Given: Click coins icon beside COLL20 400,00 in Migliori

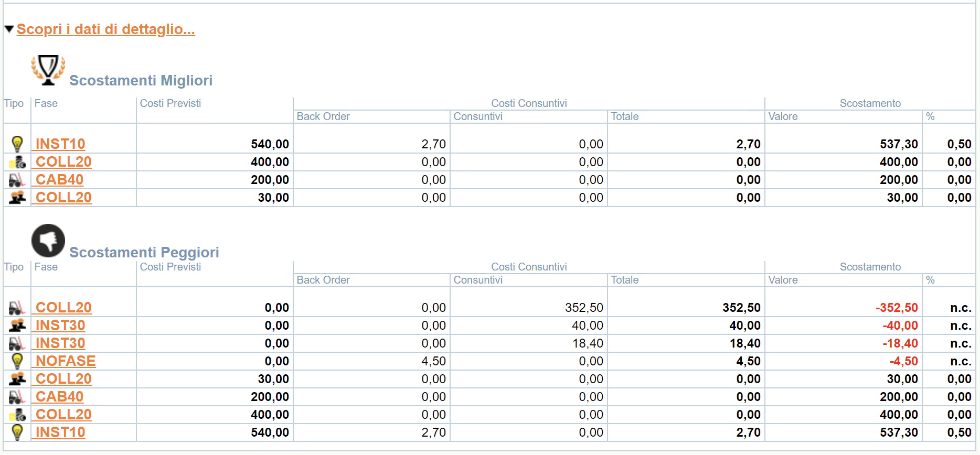Looking at the screenshot, I should point(17,162).
